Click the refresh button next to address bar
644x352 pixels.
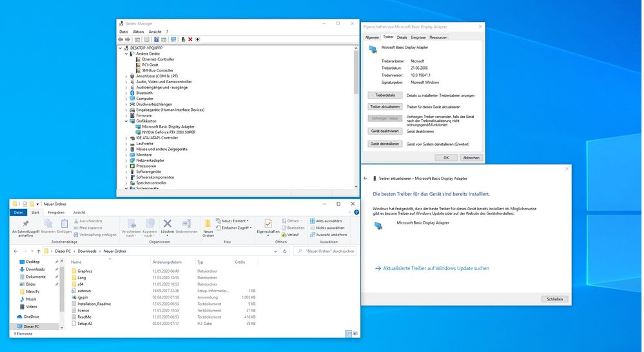click(285, 251)
